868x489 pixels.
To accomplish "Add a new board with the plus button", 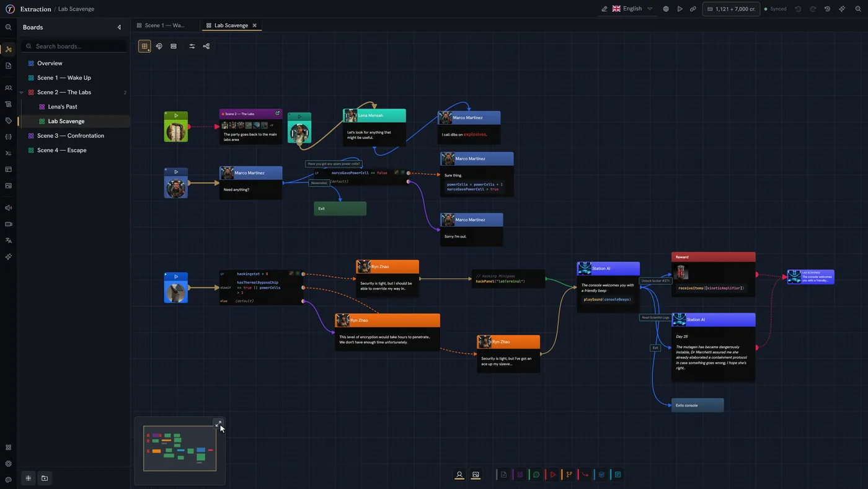I will 28,478.
